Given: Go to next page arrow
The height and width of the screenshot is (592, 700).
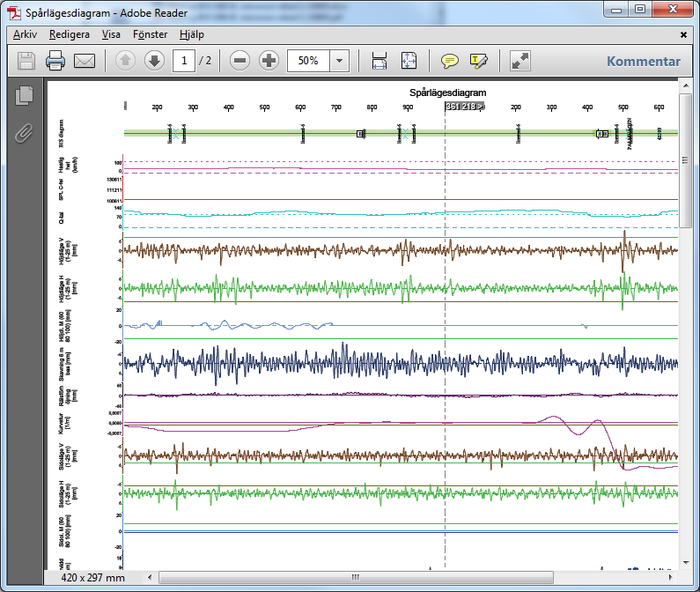Looking at the screenshot, I should [154, 60].
